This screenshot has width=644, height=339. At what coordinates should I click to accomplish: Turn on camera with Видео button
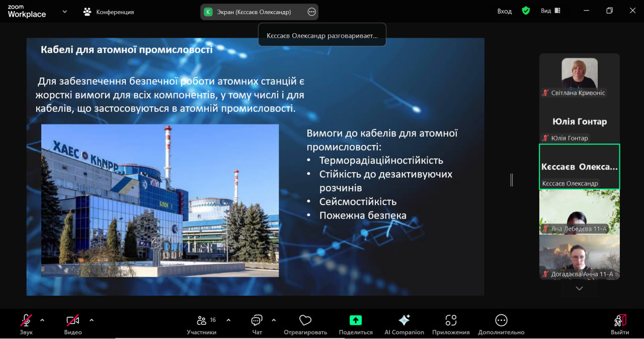[73, 324]
